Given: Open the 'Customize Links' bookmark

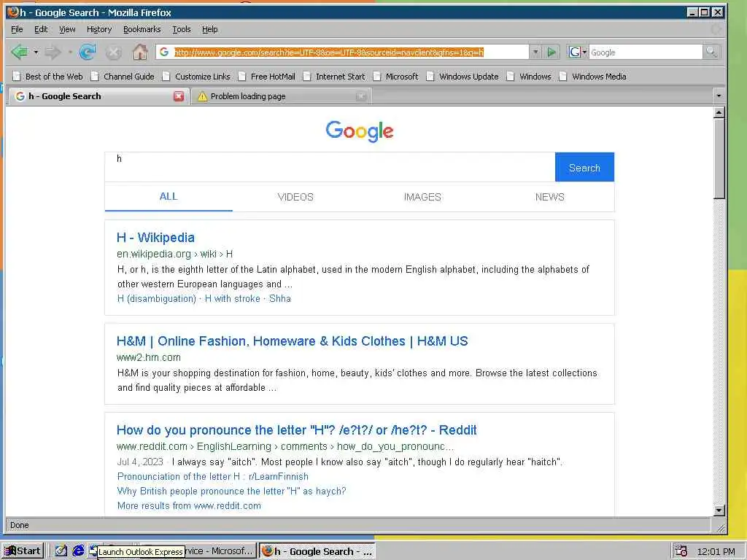Looking at the screenshot, I should tap(196, 76).
